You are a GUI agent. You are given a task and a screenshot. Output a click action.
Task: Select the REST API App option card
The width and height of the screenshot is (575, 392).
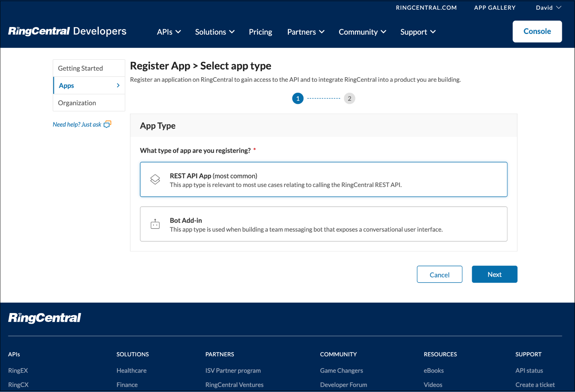click(x=324, y=179)
